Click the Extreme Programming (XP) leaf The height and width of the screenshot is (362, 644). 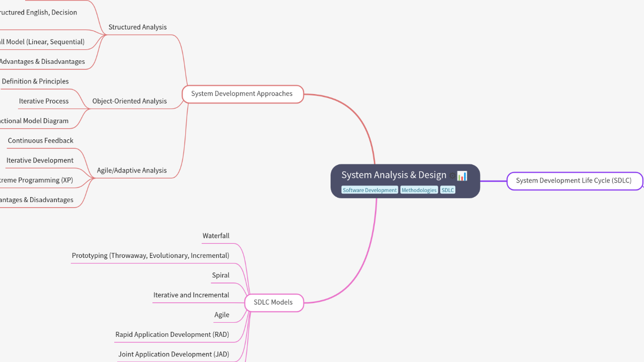pos(36,180)
